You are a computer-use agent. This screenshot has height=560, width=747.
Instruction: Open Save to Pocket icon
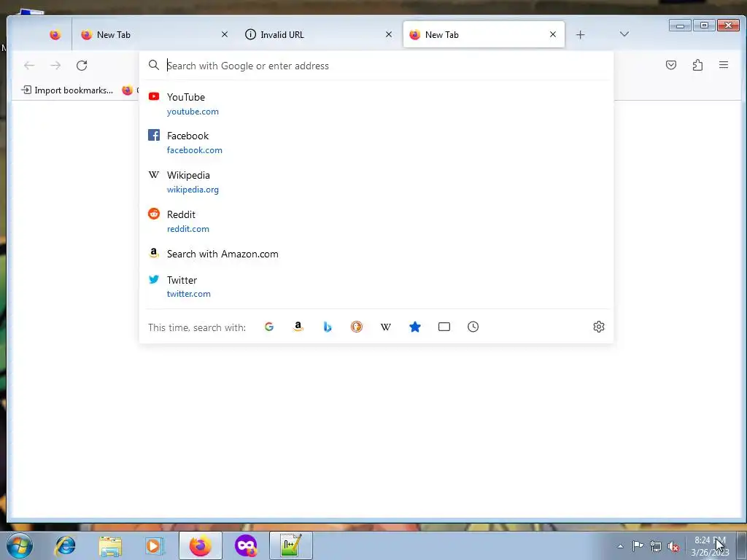point(671,65)
